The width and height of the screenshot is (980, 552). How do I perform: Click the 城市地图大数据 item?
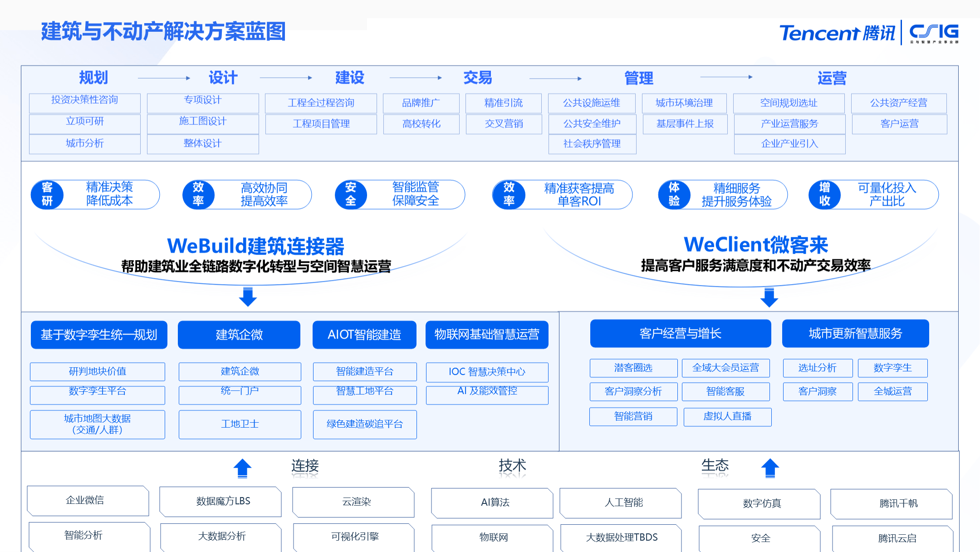pyautogui.click(x=98, y=424)
